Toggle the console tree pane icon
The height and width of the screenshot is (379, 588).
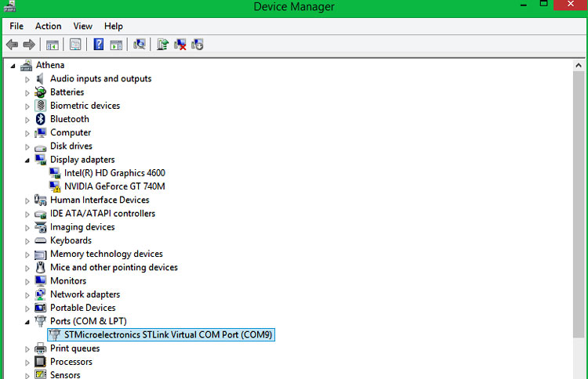tap(52, 45)
